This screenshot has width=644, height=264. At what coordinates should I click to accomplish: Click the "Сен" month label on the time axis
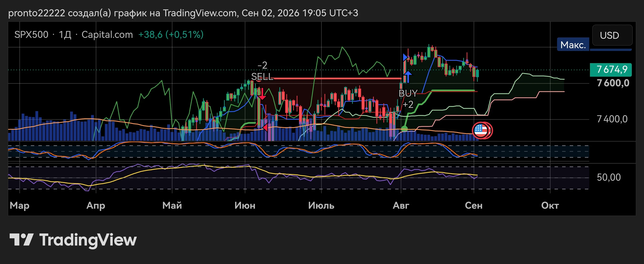tap(474, 205)
